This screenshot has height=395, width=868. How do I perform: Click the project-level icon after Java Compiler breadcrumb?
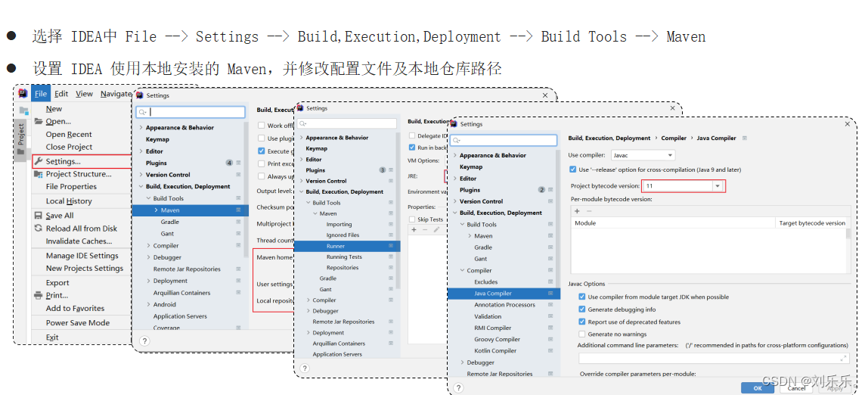click(745, 138)
